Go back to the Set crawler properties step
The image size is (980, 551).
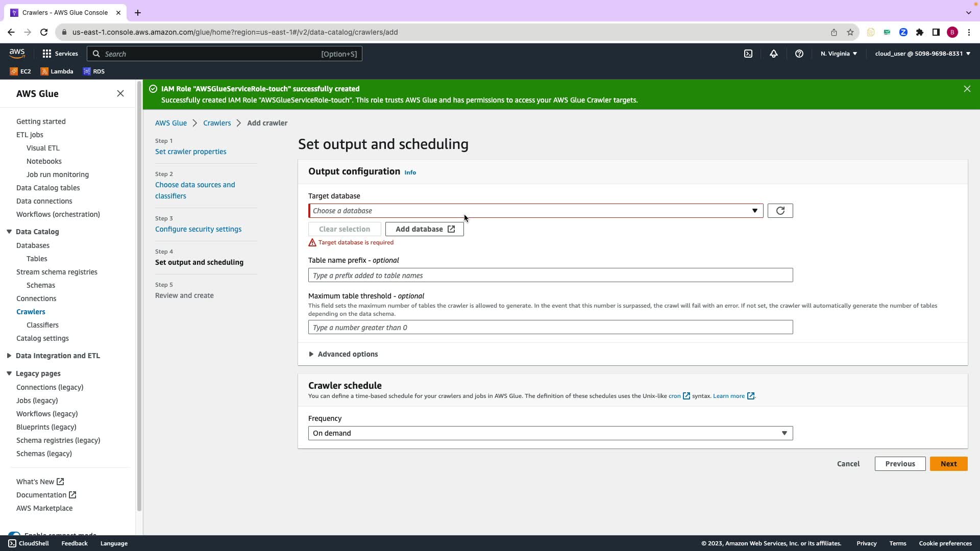pyautogui.click(x=190, y=152)
